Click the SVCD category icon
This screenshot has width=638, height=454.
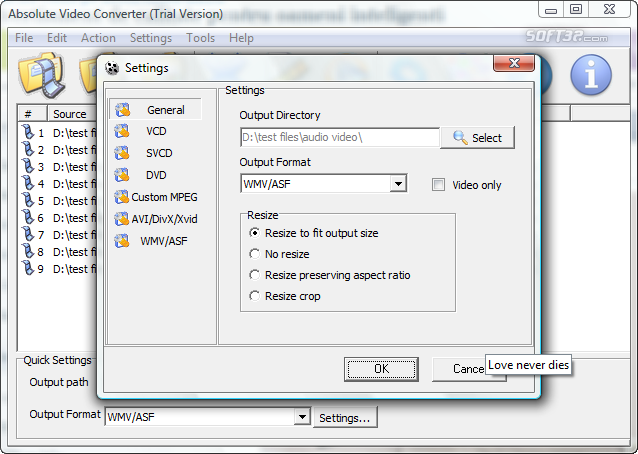pyautogui.click(x=122, y=153)
